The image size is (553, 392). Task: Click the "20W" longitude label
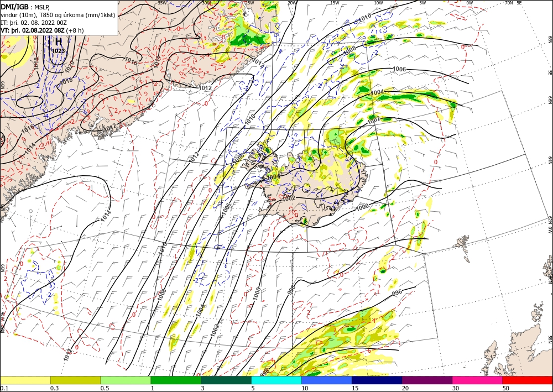[291, 3]
